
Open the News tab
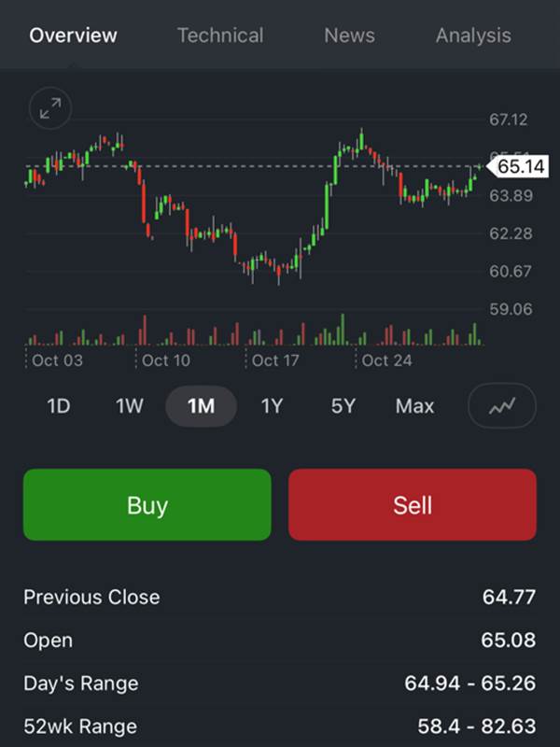pyautogui.click(x=349, y=35)
